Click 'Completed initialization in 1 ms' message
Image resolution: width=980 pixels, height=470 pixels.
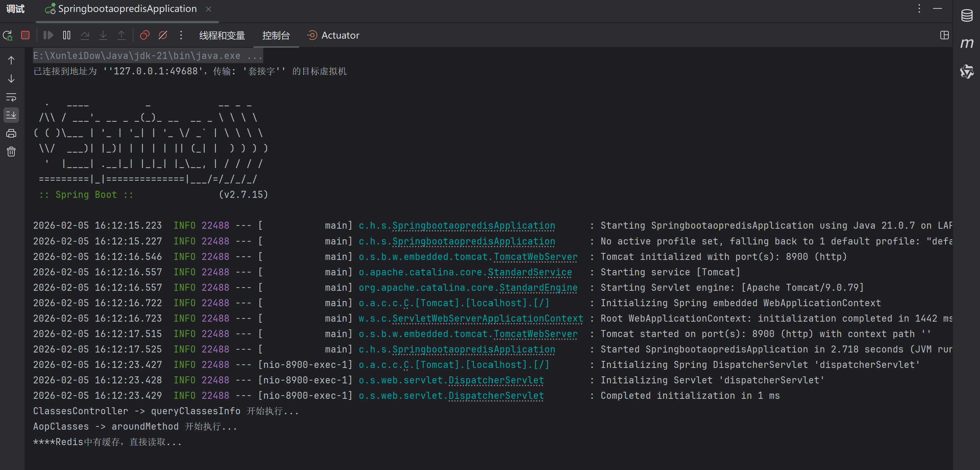point(690,396)
